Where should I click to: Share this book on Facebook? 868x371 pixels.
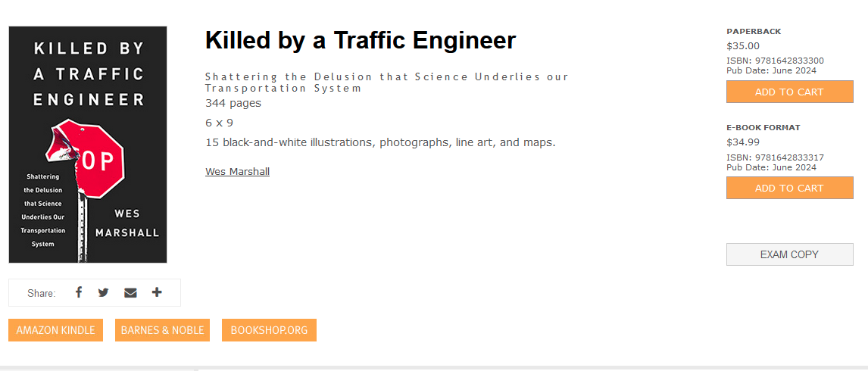(x=79, y=292)
